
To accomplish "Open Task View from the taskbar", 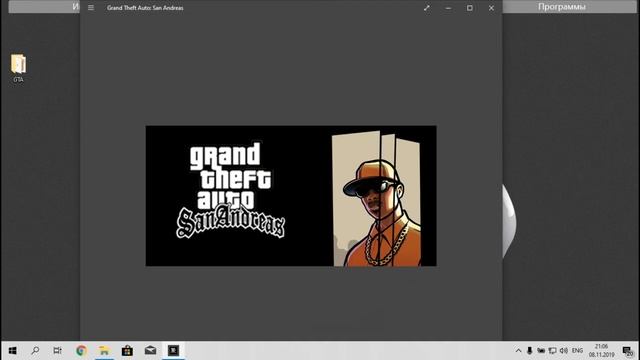I will tap(58, 351).
